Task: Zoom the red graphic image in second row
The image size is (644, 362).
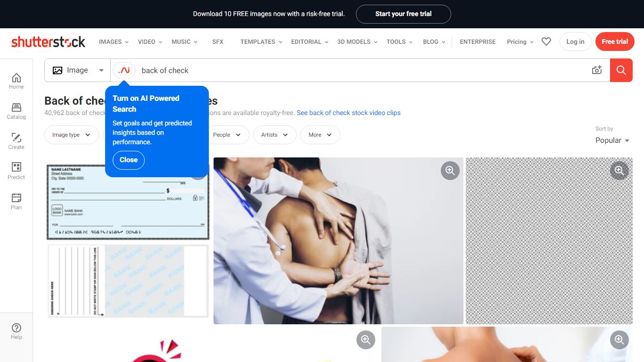Action: pos(365,339)
